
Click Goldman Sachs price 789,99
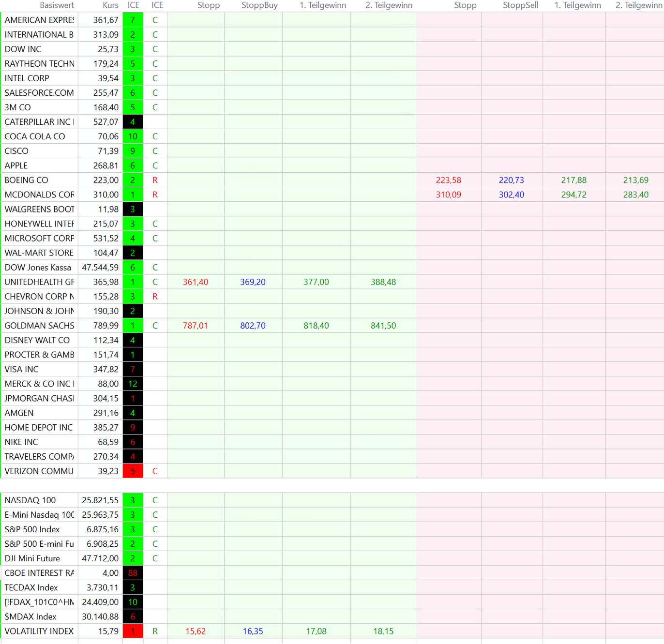point(106,326)
